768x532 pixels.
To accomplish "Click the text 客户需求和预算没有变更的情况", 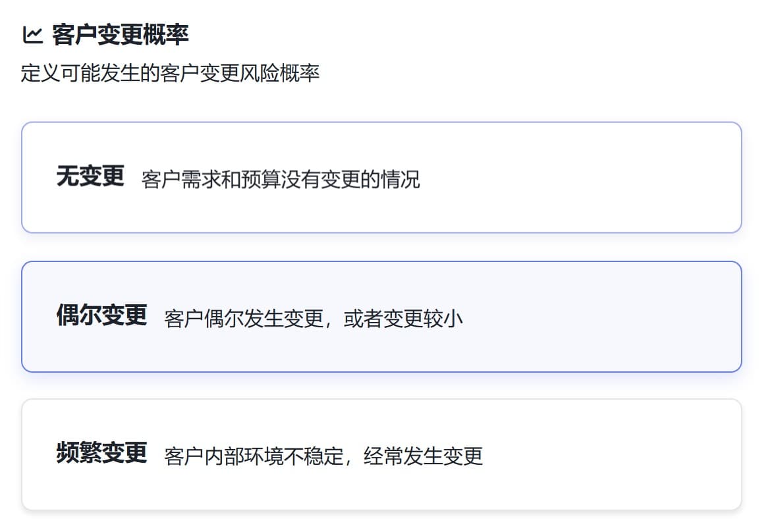I will click(x=282, y=177).
